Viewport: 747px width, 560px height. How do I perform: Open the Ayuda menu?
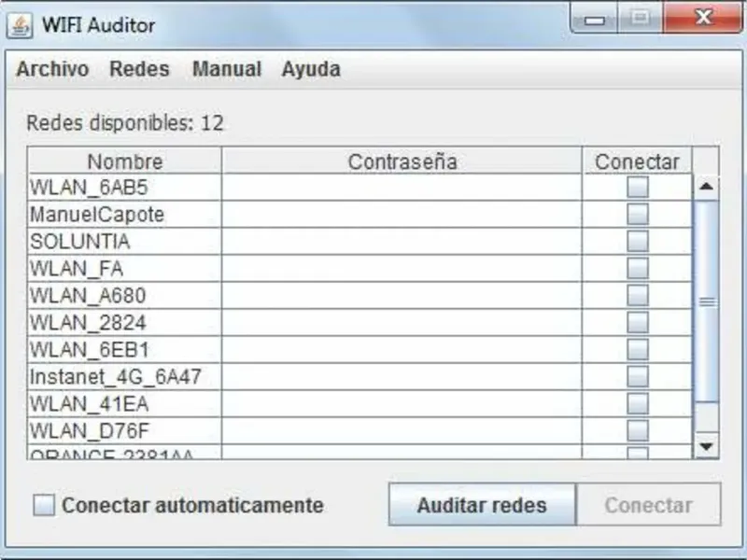pyautogui.click(x=311, y=69)
